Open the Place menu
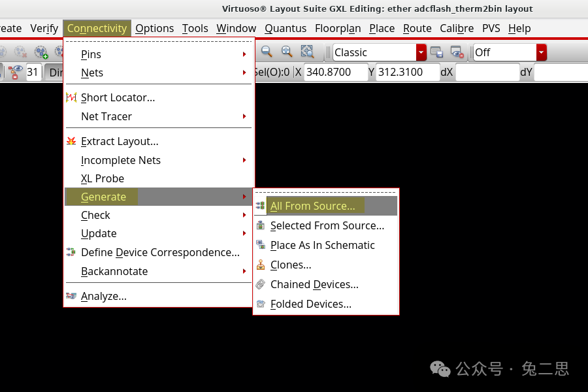This screenshot has height=392, width=588. [x=382, y=29]
